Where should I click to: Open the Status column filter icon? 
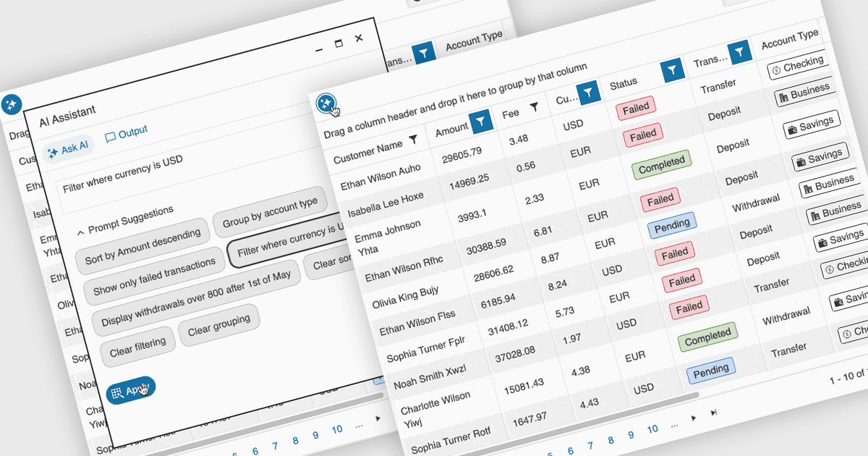click(x=673, y=69)
